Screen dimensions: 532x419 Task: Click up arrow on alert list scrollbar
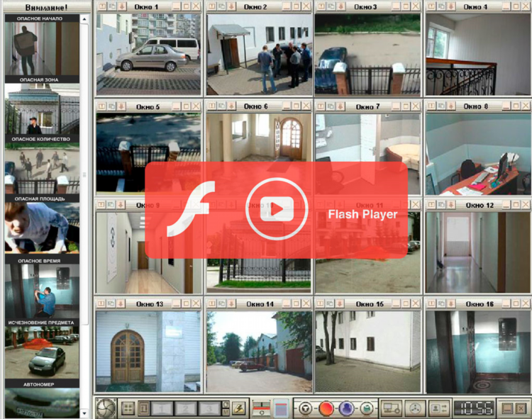84,19
